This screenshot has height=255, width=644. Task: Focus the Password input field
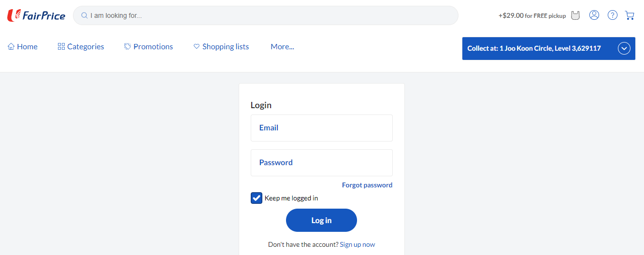tap(322, 163)
